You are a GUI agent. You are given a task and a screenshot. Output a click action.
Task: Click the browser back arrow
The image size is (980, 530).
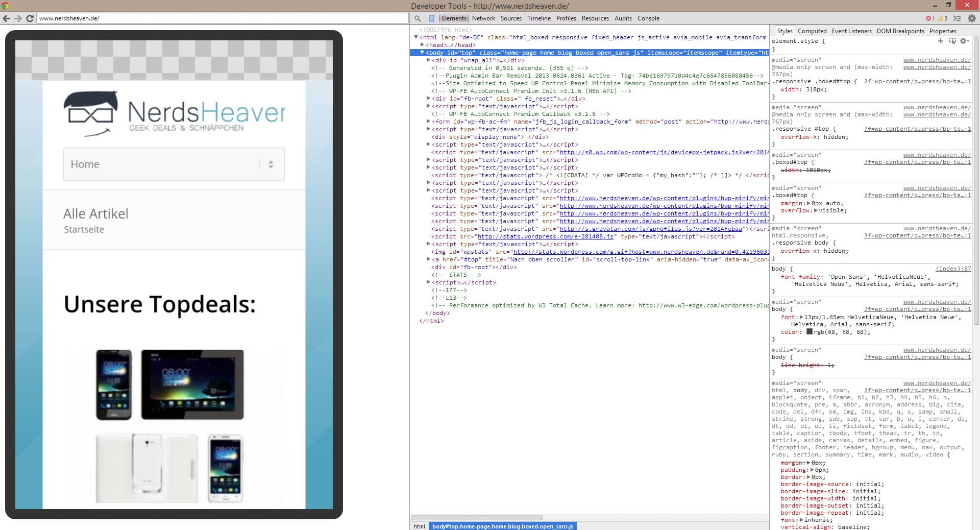[6, 18]
